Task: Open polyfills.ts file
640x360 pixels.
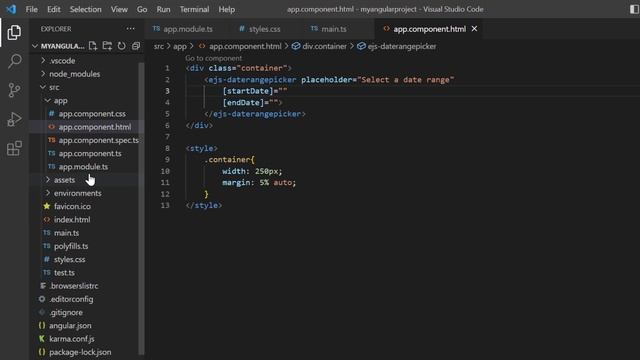Action: point(71,246)
